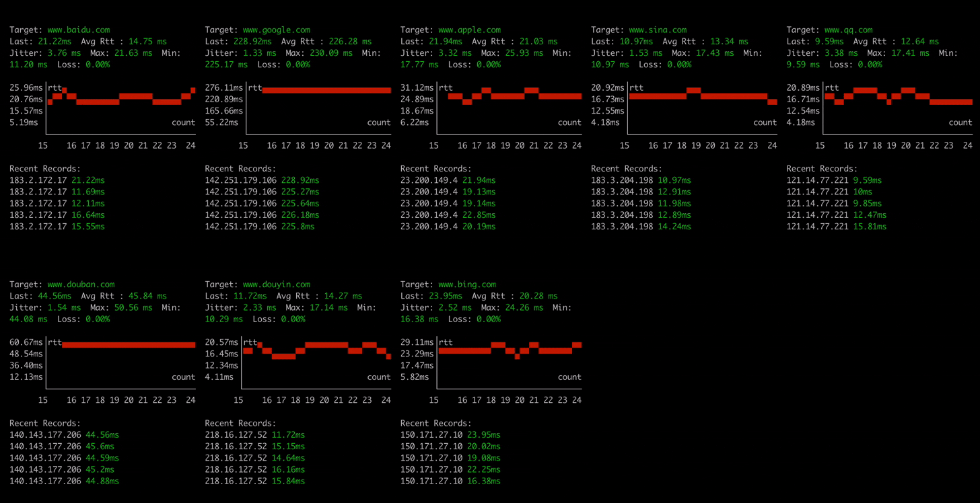This screenshot has width=980, height=503.
Task: Click qq Max value 17.41 ms
Action: point(910,53)
